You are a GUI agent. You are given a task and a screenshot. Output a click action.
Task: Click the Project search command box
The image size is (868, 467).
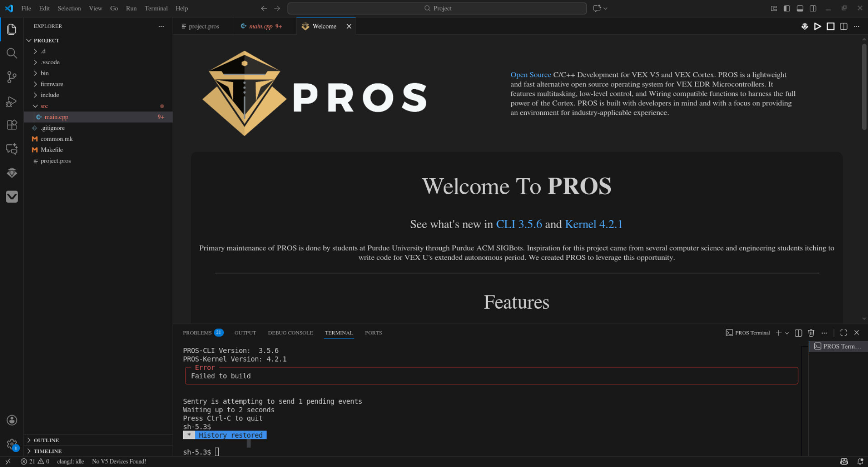tap(437, 9)
